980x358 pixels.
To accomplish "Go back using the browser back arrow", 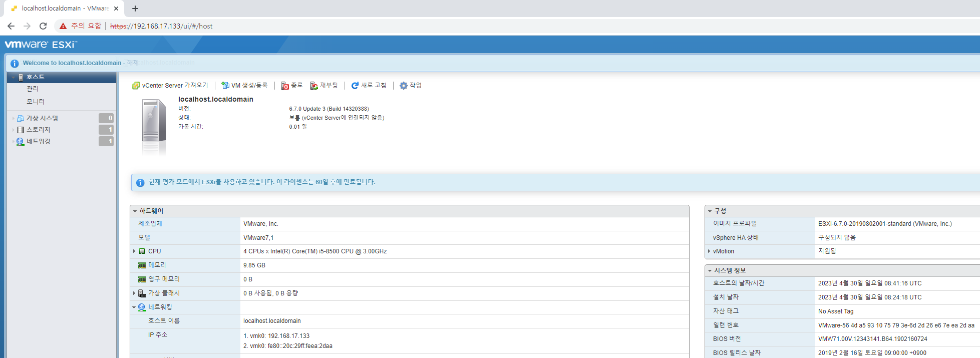I will point(11,26).
